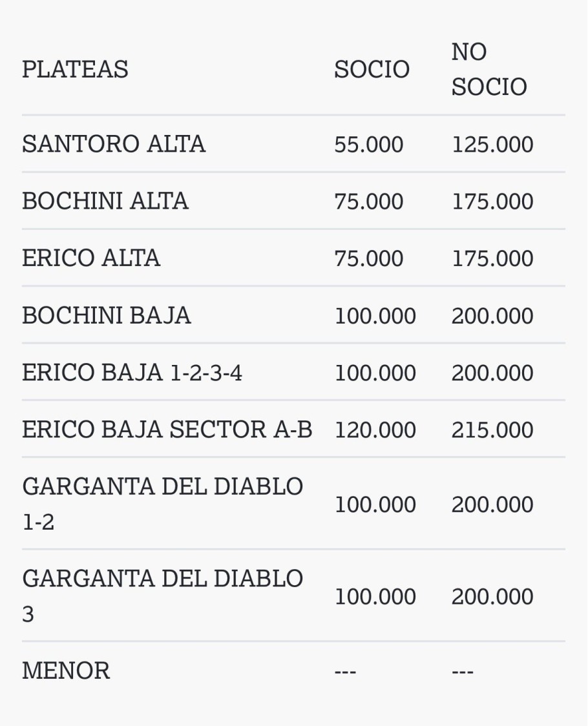Click the MENOR row label

(66, 670)
